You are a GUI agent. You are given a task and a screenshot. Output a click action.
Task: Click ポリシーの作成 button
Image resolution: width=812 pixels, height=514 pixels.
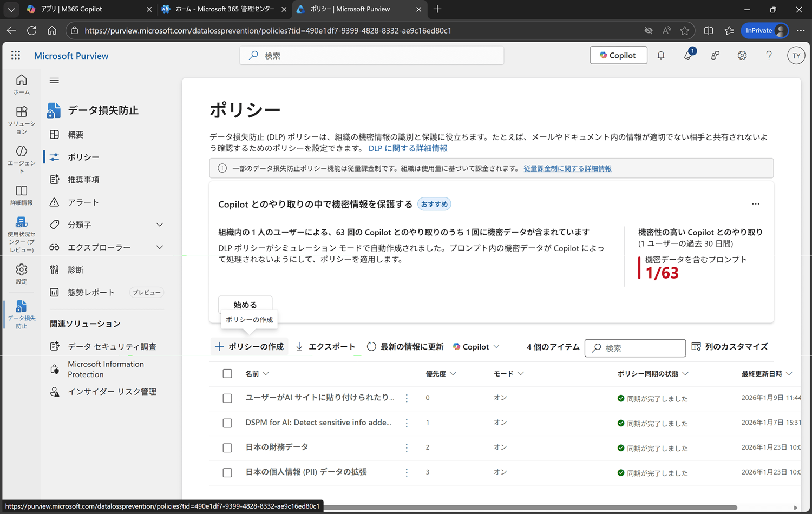click(249, 347)
